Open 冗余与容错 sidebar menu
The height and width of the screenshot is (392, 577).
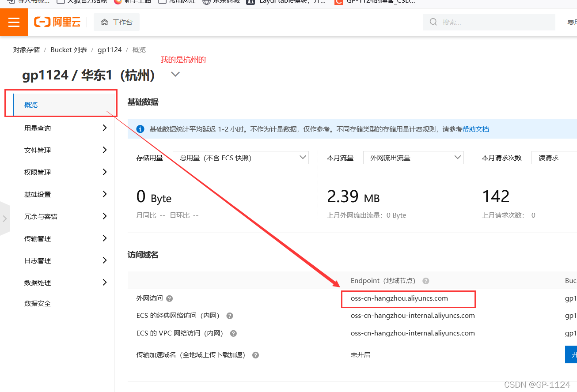tap(64, 216)
